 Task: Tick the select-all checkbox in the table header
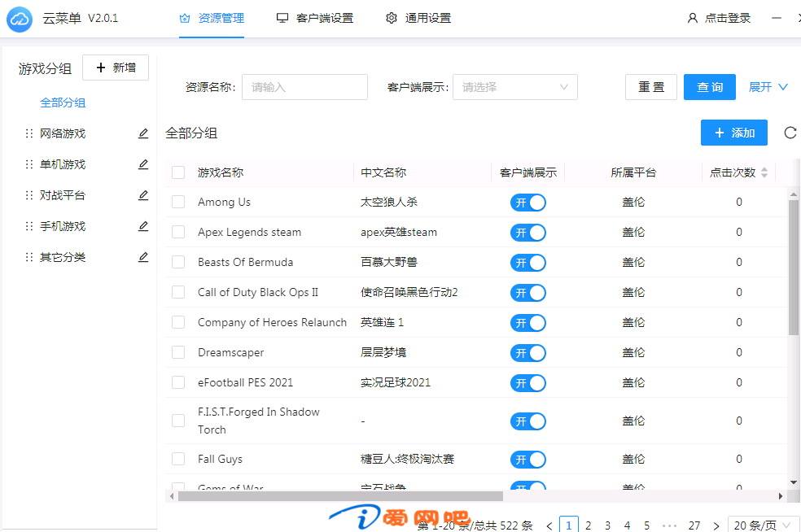coord(178,172)
